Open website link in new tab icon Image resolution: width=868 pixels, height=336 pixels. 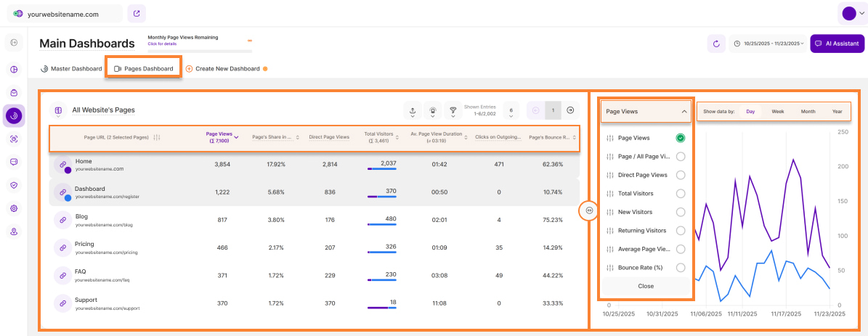pyautogui.click(x=137, y=13)
